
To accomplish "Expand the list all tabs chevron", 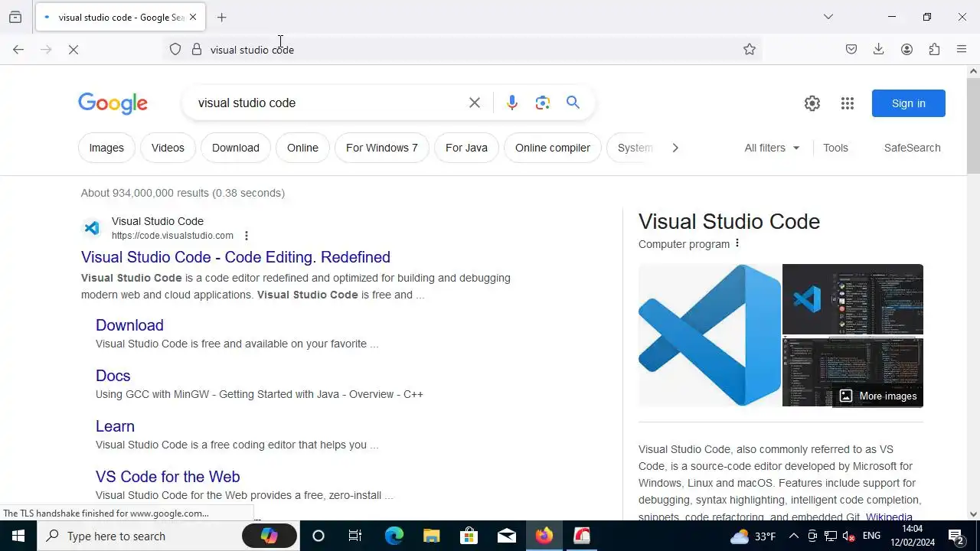I will click(828, 17).
